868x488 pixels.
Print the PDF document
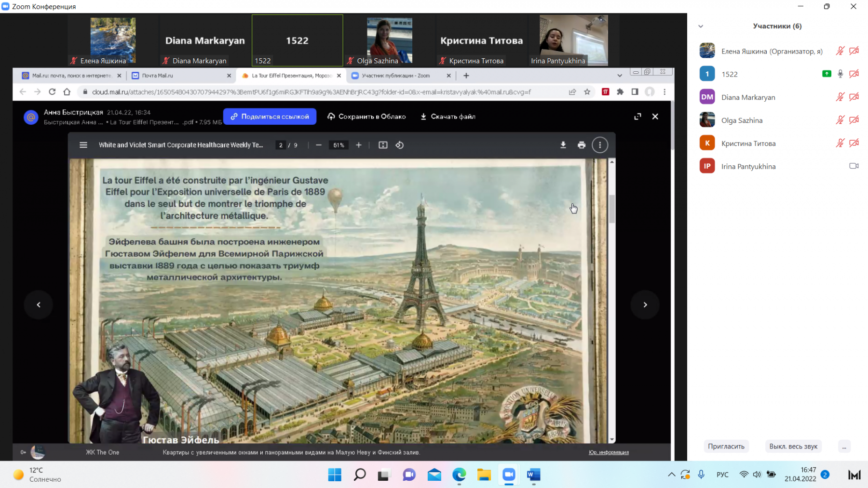tap(582, 145)
